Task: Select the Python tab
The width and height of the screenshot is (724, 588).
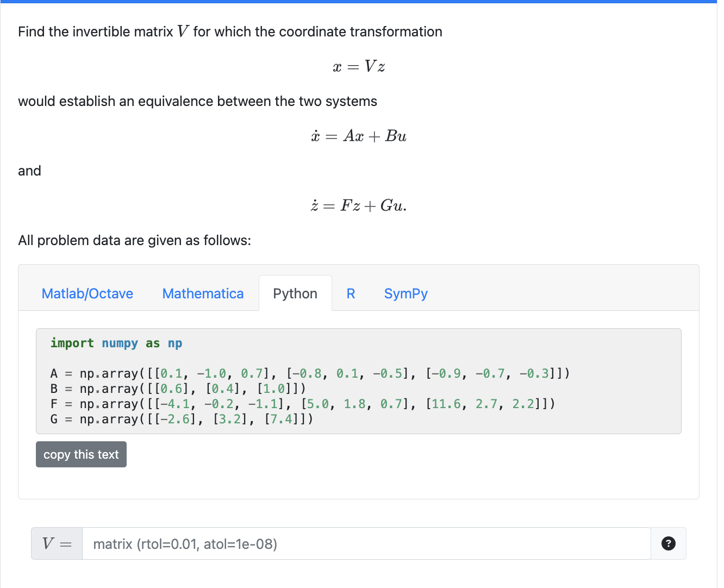Action: (x=295, y=293)
